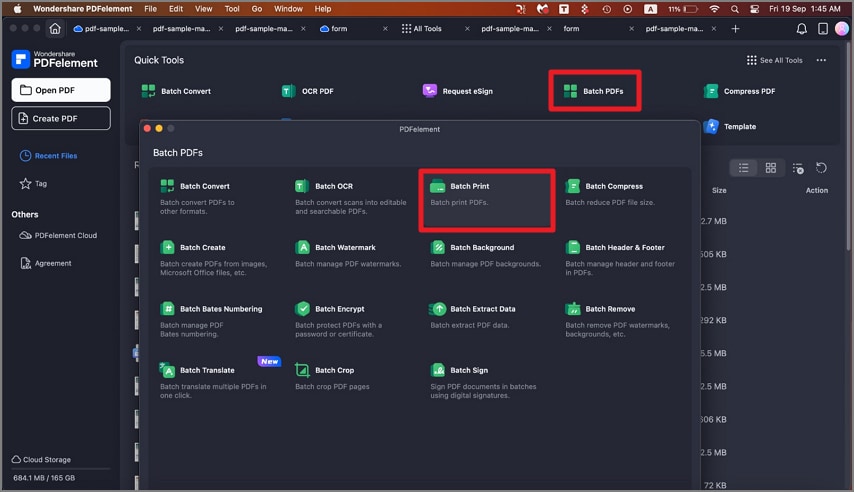
Task: Open the Tag section in sidebar
Action: click(33, 184)
